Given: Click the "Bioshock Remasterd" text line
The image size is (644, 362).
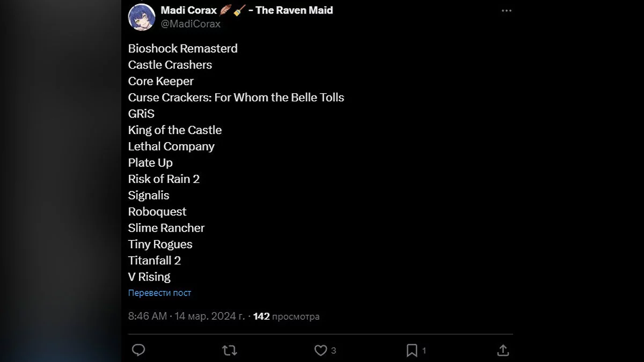Looking at the screenshot, I should coord(182,48).
